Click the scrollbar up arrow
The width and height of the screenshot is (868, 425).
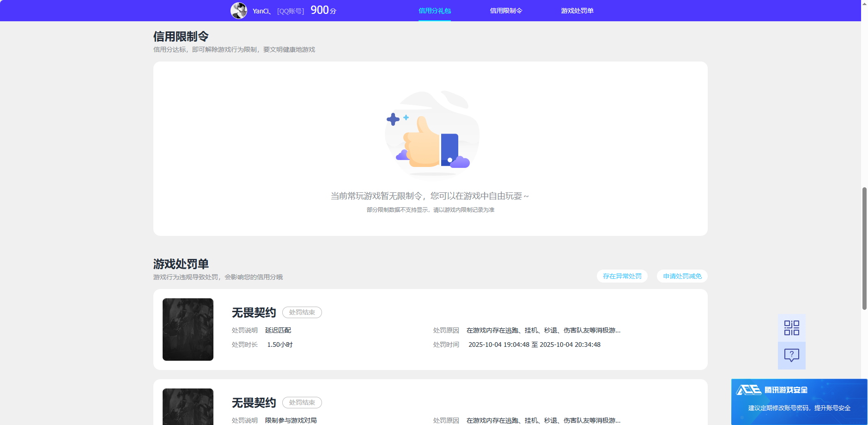(x=864, y=3)
